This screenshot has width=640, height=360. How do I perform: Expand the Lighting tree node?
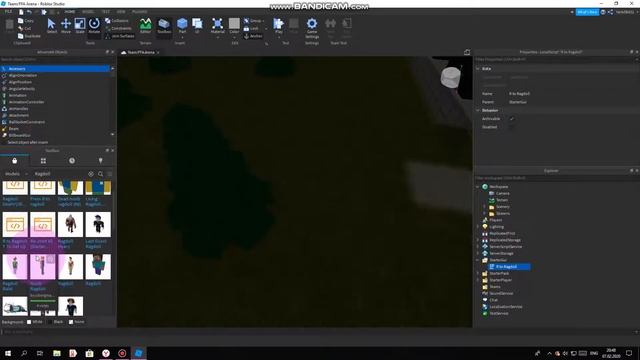[478, 227]
